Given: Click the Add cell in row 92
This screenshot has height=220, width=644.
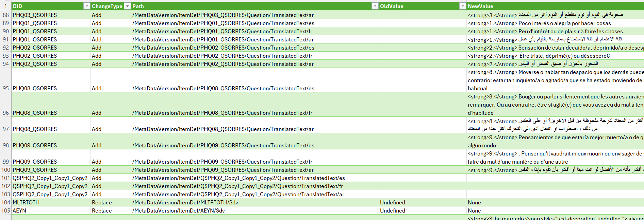Looking at the screenshot, I should [x=97, y=48].
